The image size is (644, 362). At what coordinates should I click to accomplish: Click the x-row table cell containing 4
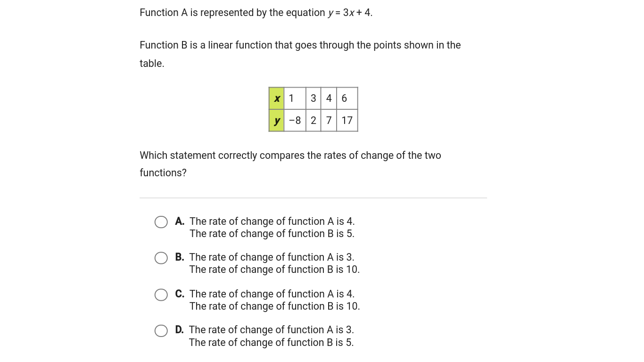pos(329,99)
